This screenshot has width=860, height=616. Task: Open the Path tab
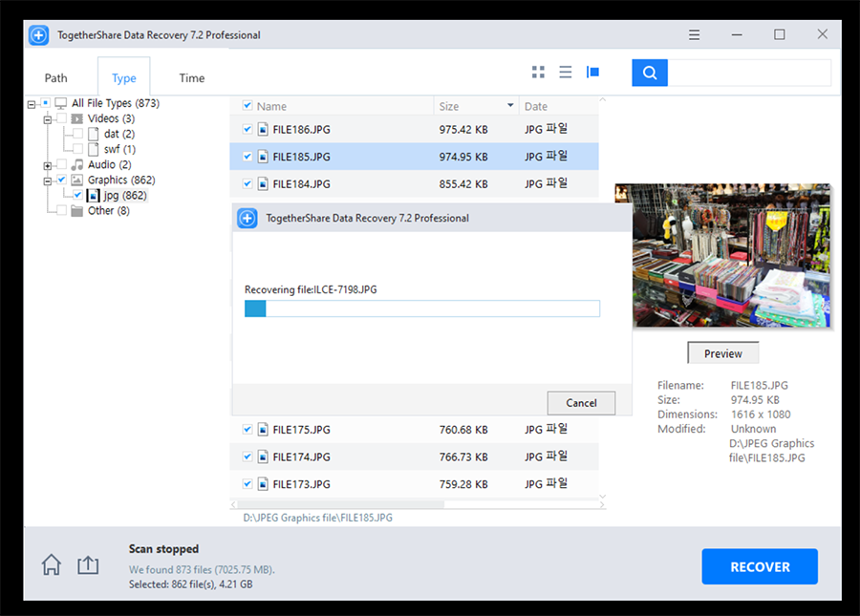(x=56, y=77)
